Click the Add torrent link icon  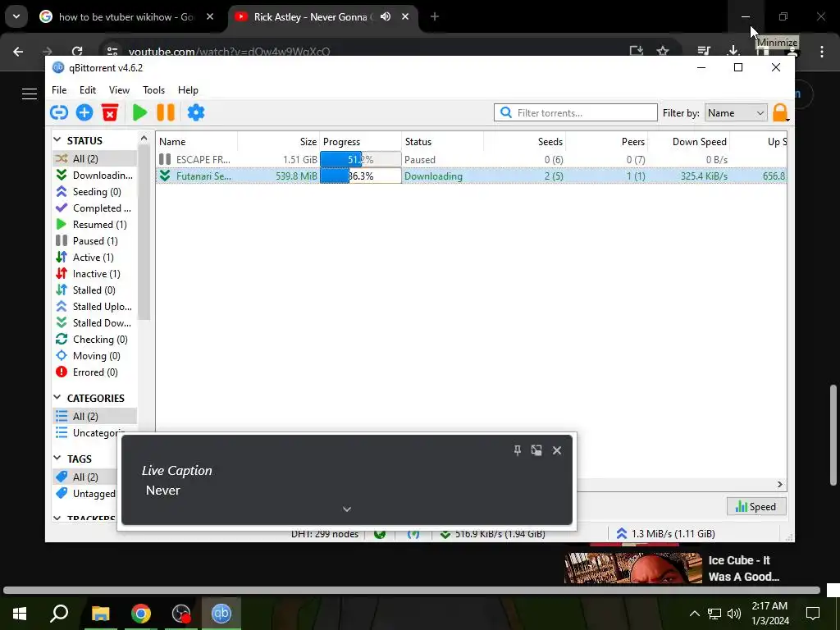[x=59, y=112]
